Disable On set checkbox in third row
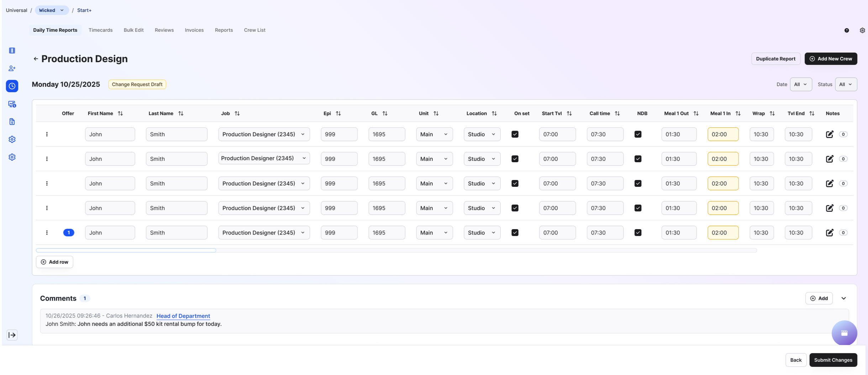This screenshot has height=375, width=868. click(515, 183)
